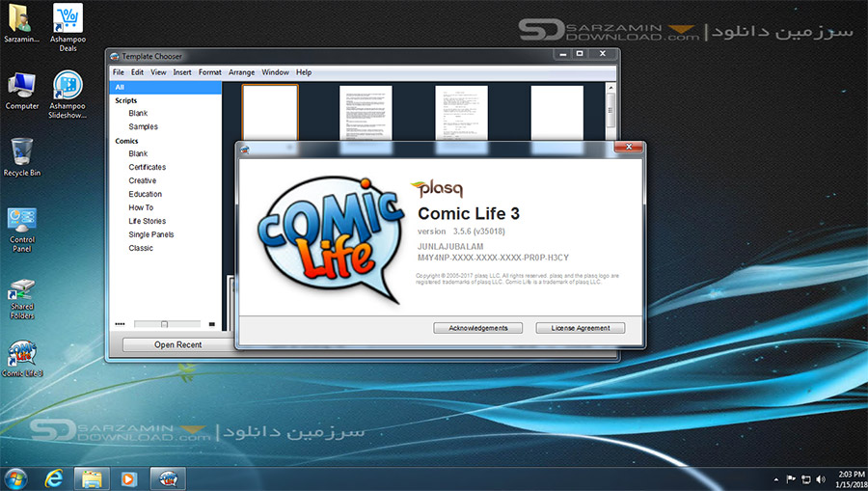Image resolution: width=868 pixels, height=491 pixels.
Task: Select Blank under Comics
Action: coord(138,154)
